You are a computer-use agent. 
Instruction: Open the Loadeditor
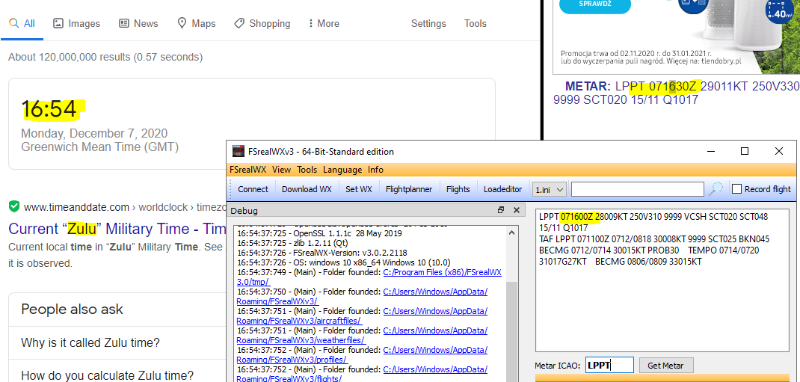click(x=503, y=189)
